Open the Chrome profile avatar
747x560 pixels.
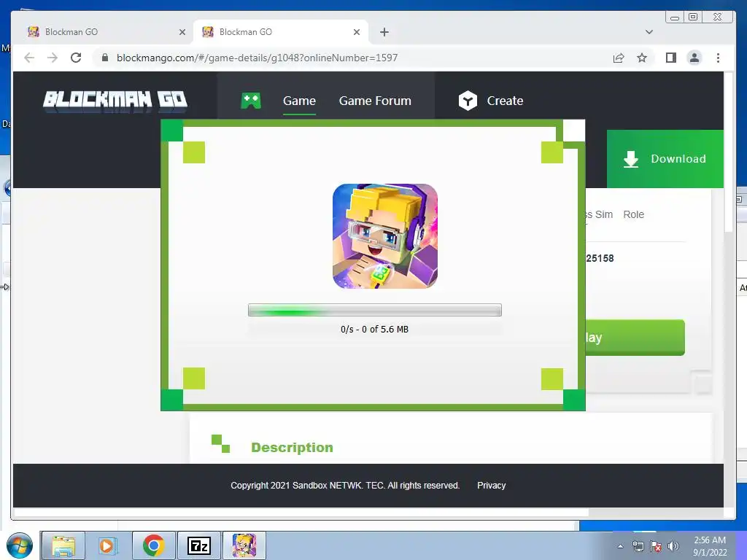(x=694, y=58)
